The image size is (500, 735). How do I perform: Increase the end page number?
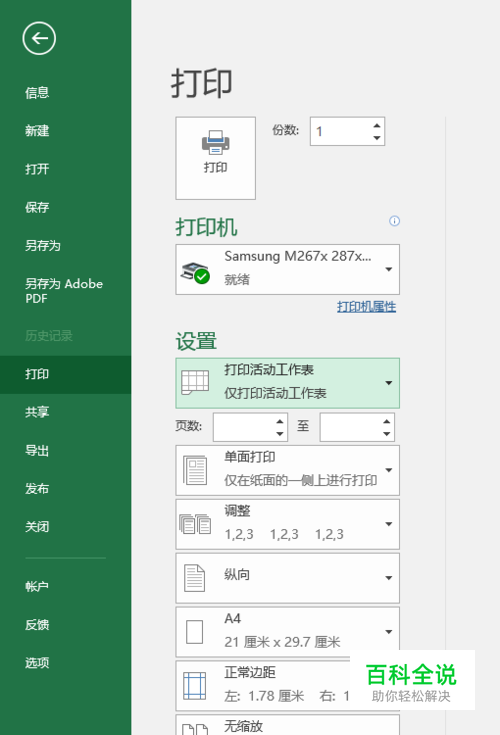[x=387, y=421]
